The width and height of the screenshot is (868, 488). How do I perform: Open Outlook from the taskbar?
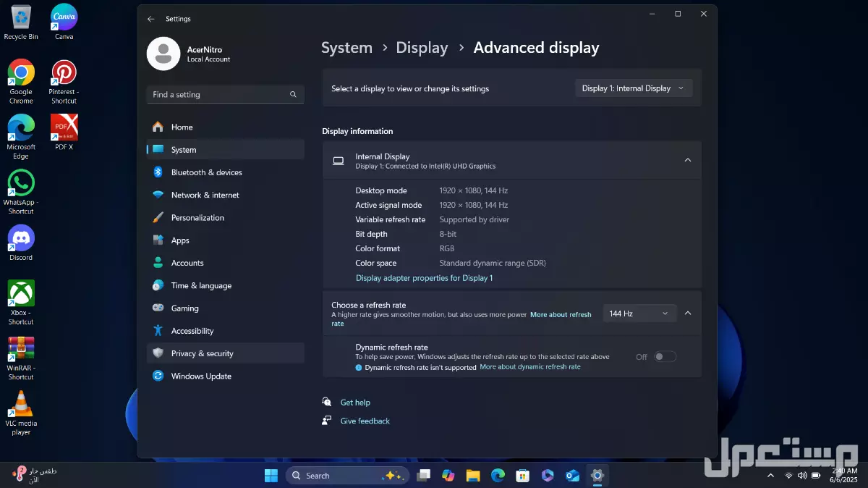click(x=572, y=476)
